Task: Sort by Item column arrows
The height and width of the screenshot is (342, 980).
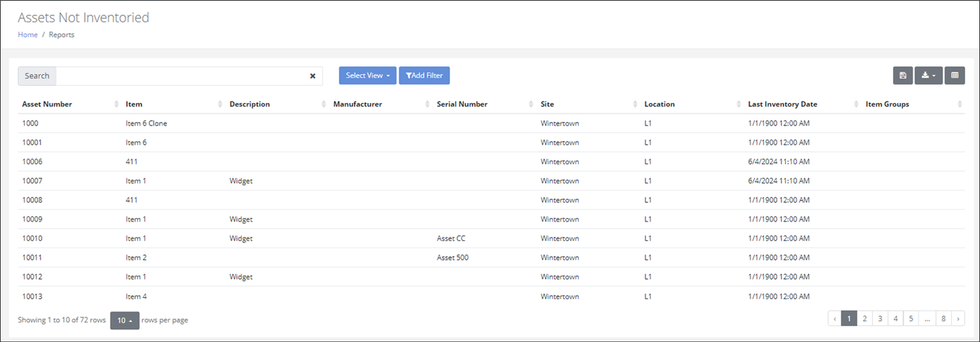Action: [x=220, y=104]
